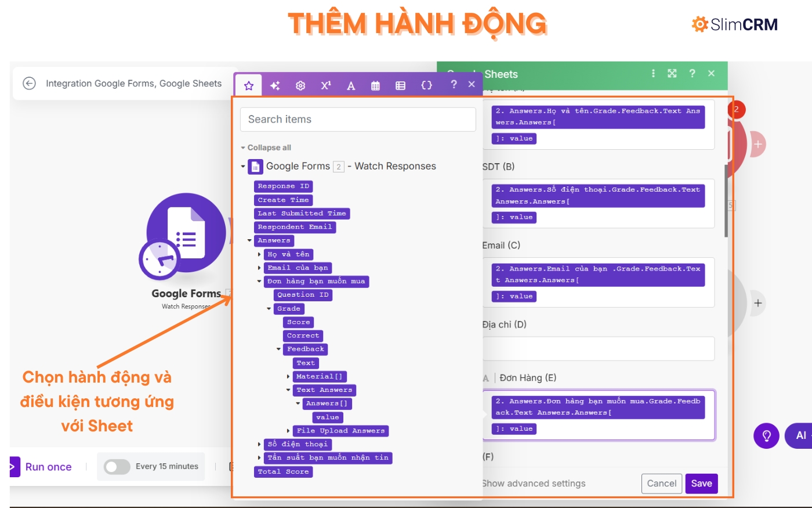Click the help question mark in picker

(x=454, y=84)
